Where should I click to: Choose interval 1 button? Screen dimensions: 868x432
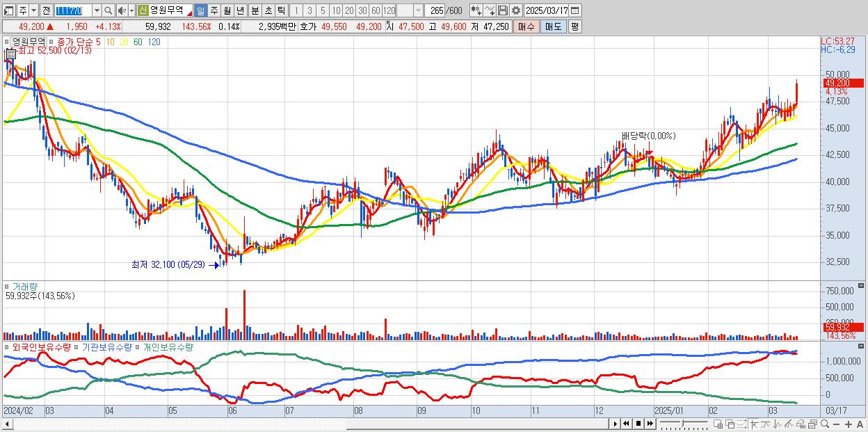pos(296,11)
